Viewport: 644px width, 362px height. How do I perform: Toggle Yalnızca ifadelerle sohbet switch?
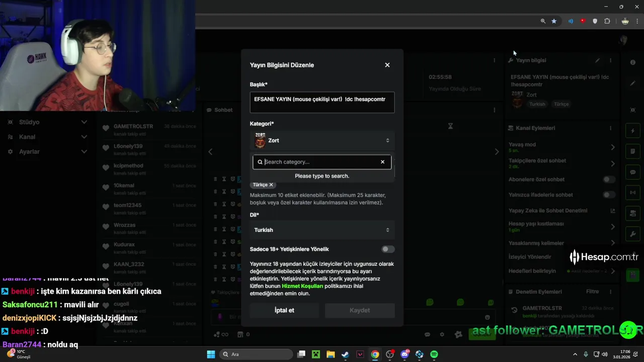(609, 195)
